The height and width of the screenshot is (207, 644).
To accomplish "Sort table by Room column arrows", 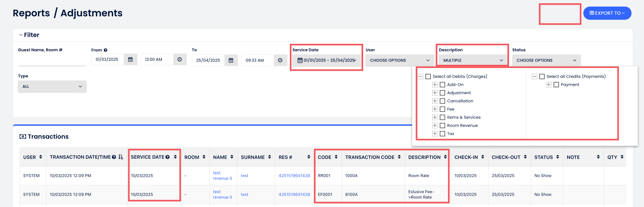I will point(204,157).
